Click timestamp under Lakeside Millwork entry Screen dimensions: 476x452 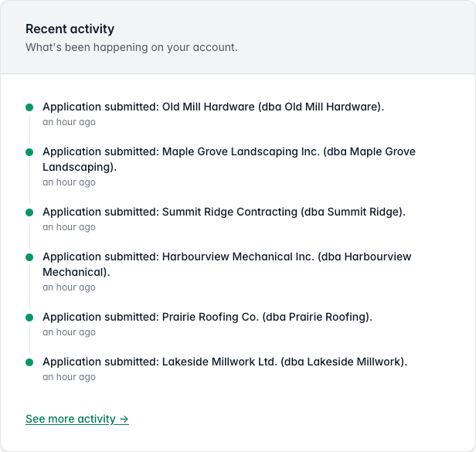pyautogui.click(x=69, y=377)
